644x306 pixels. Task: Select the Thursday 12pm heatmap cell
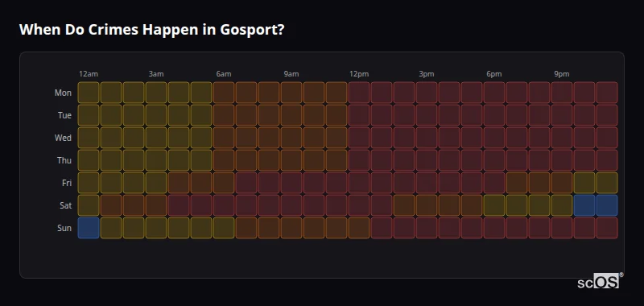[x=359, y=160]
